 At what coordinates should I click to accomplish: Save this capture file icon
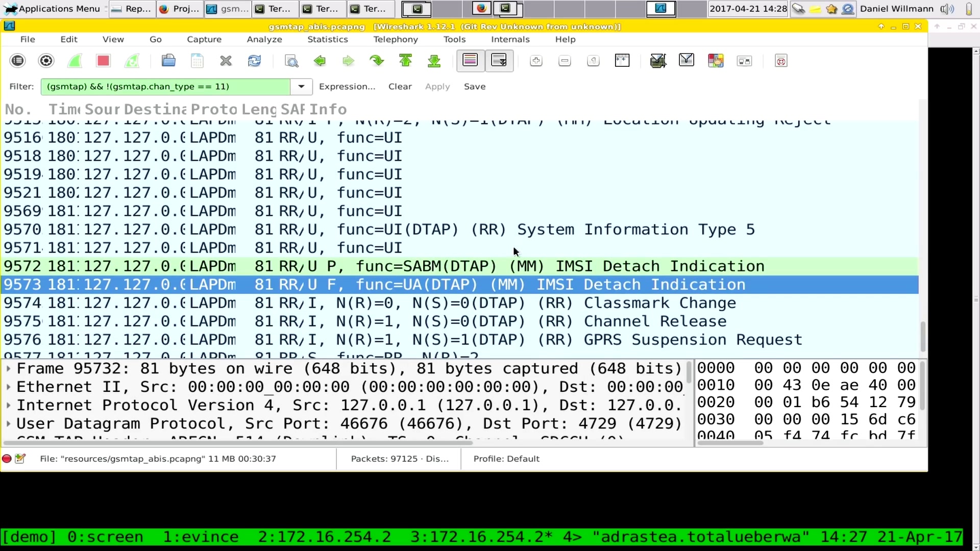(x=197, y=61)
